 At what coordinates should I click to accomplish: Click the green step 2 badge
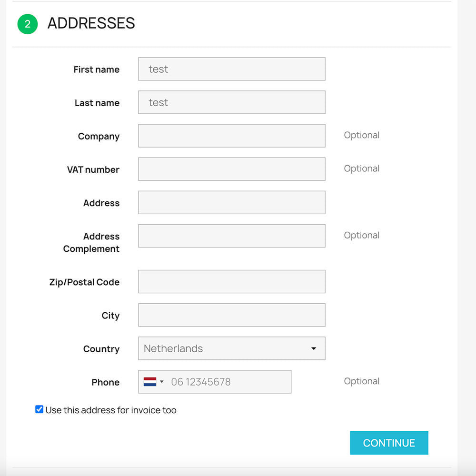(27, 24)
